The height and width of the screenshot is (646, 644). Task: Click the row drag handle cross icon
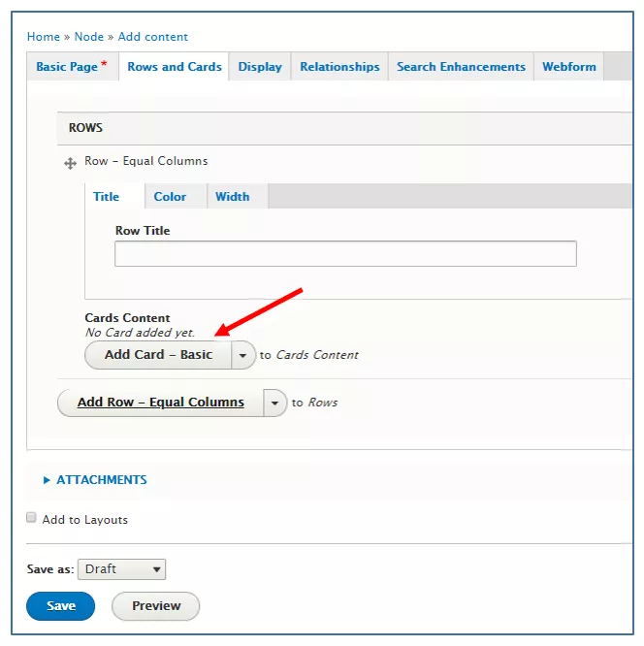(x=70, y=163)
